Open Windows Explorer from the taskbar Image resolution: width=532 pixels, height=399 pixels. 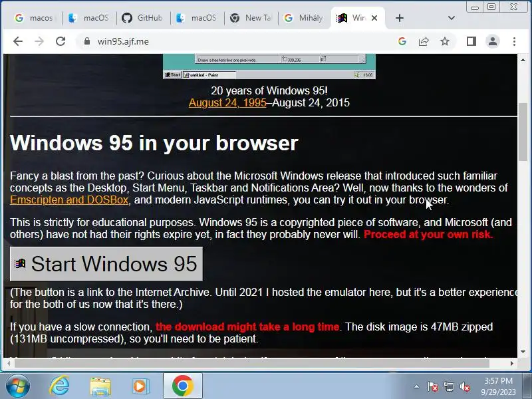point(100,386)
